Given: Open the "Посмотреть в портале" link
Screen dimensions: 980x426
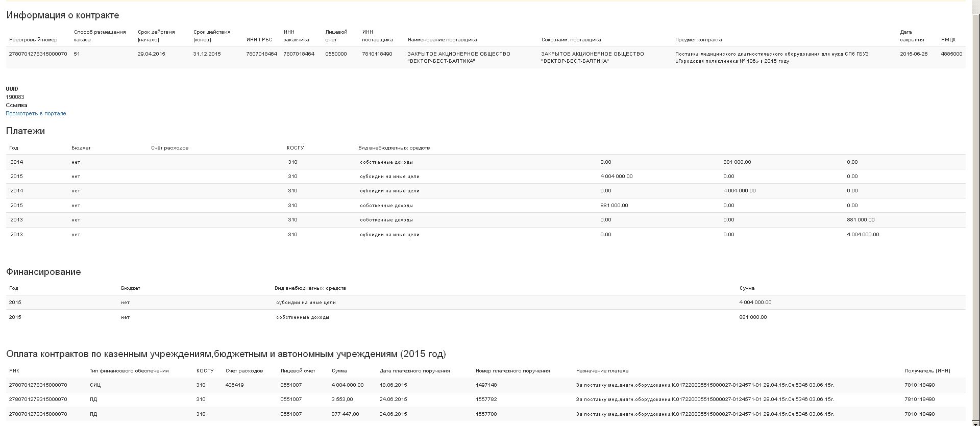Looking at the screenshot, I should (x=36, y=113).
